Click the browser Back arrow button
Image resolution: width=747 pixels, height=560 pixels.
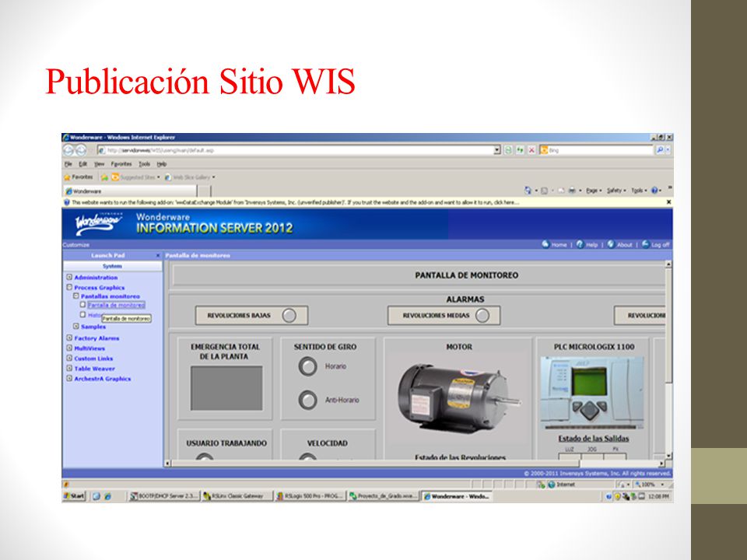tap(69, 150)
